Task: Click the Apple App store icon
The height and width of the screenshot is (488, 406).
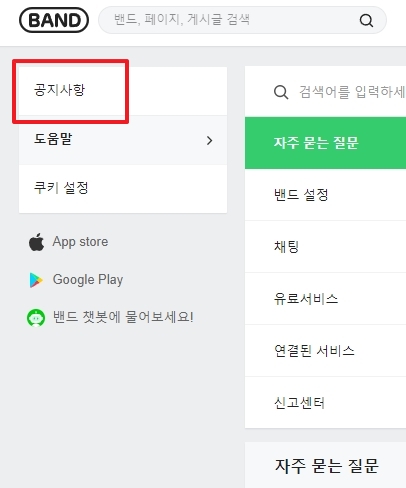Action: 36,242
